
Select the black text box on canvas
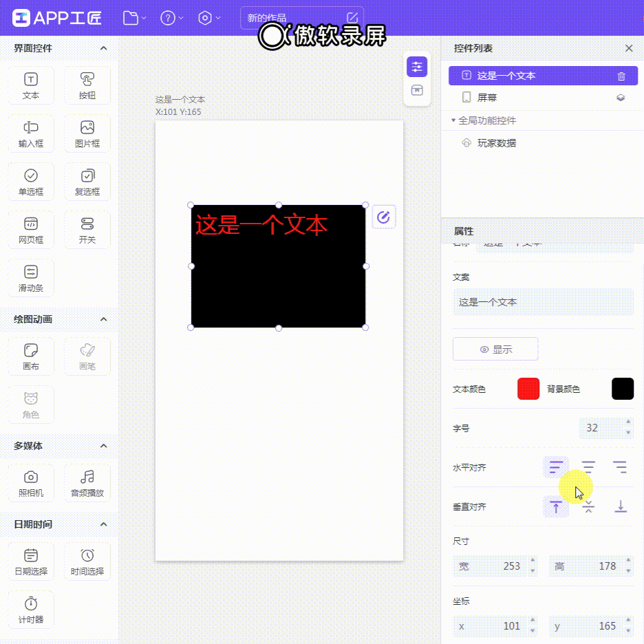pos(278,266)
